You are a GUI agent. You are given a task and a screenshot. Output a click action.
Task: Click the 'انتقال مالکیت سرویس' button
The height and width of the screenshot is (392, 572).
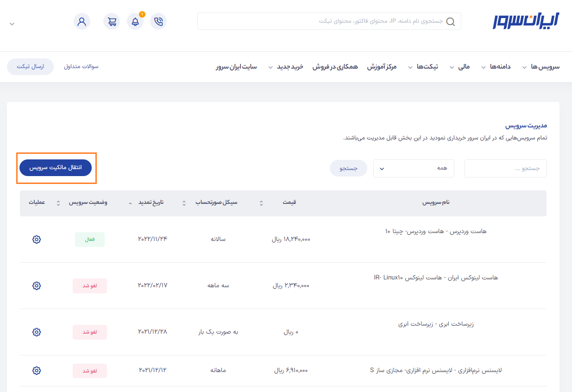pyautogui.click(x=56, y=168)
